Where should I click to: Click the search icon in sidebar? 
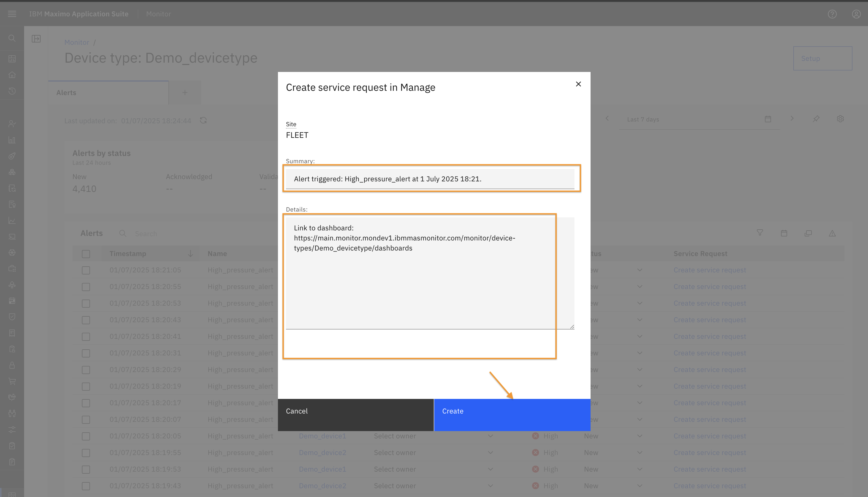click(x=12, y=38)
